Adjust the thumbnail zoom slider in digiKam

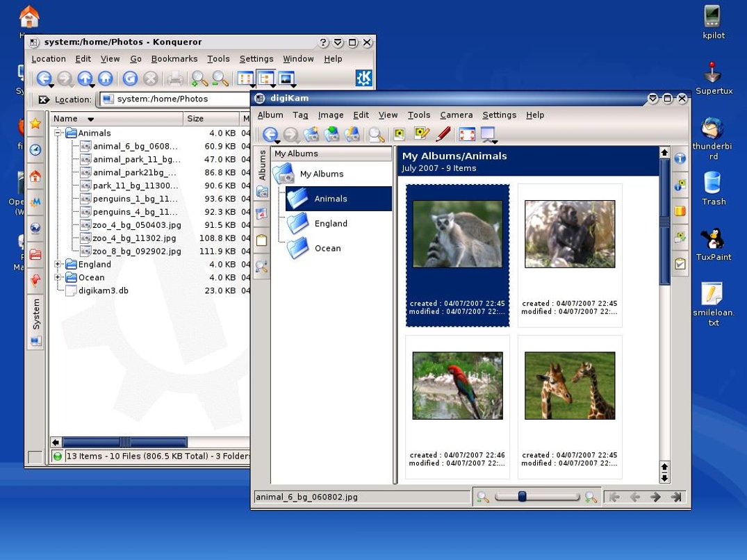click(x=522, y=496)
